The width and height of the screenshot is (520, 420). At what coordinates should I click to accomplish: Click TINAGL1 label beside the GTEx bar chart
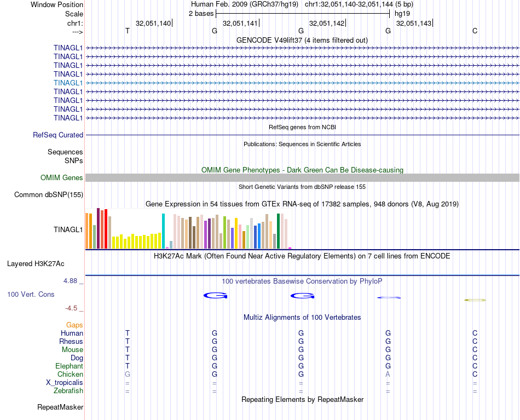point(68,229)
